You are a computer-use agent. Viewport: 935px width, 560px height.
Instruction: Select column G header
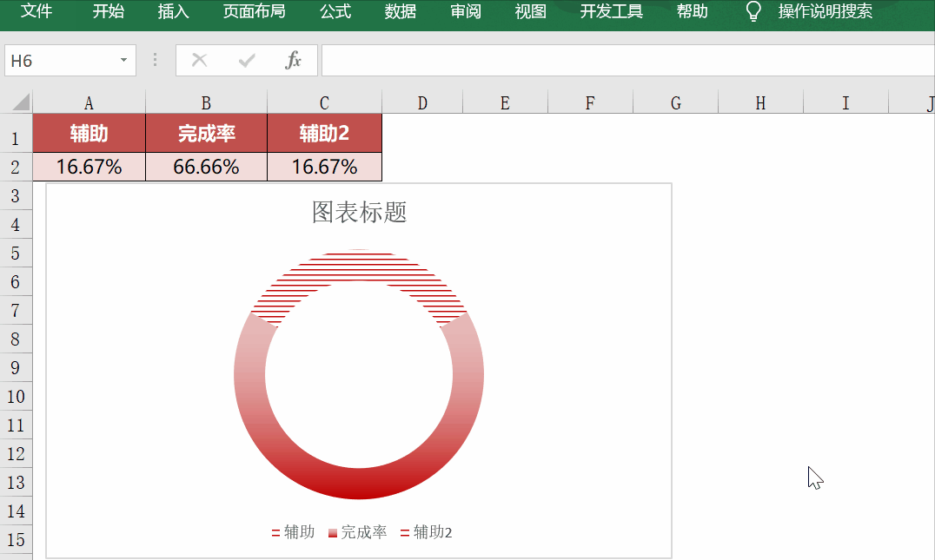pyautogui.click(x=675, y=103)
